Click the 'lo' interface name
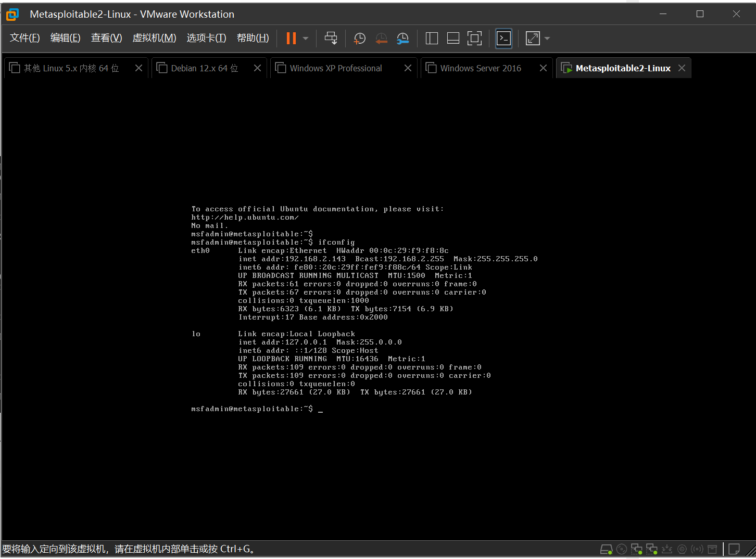 coord(196,334)
